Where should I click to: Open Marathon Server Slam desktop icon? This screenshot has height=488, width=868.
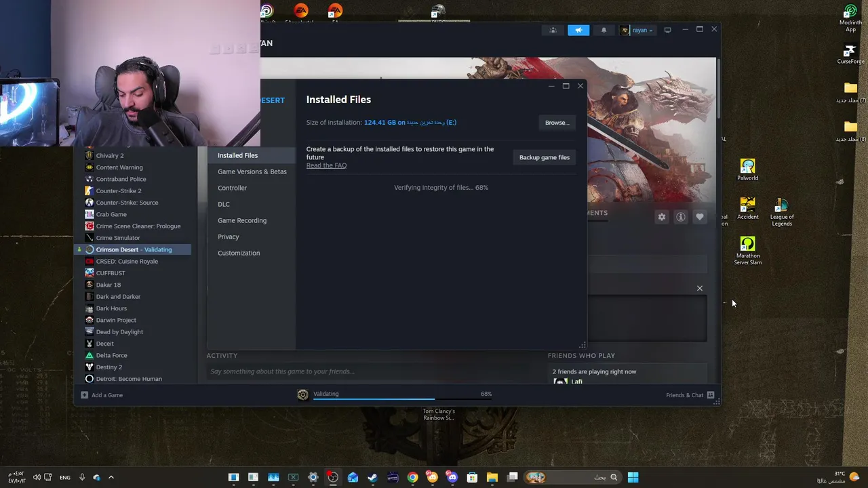(x=747, y=251)
